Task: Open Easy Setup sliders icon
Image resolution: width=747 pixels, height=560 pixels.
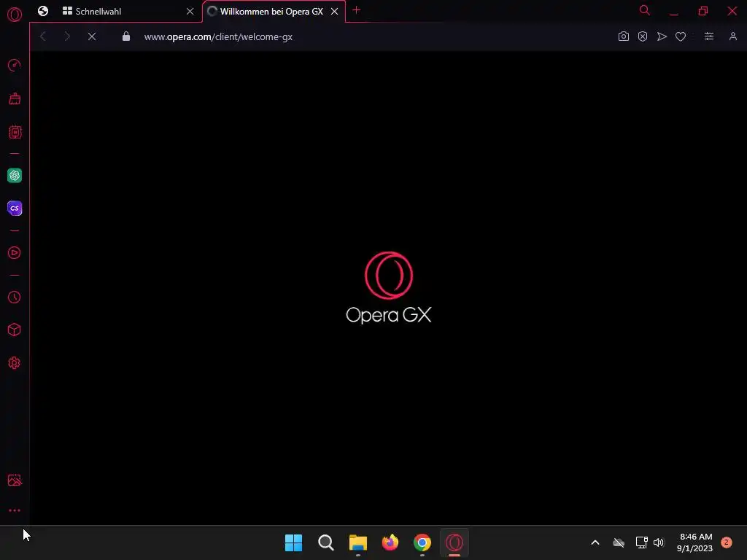Action: [709, 36]
